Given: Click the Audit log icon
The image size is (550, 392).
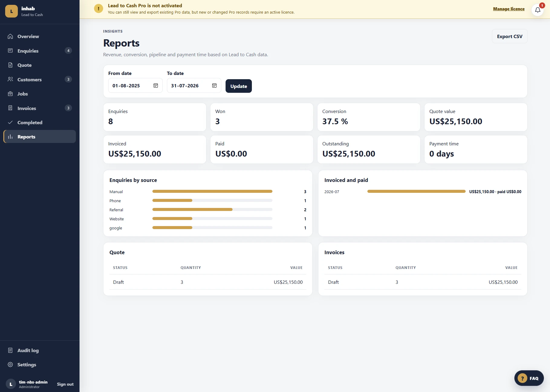Looking at the screenshot, I should tap(10, 350).
